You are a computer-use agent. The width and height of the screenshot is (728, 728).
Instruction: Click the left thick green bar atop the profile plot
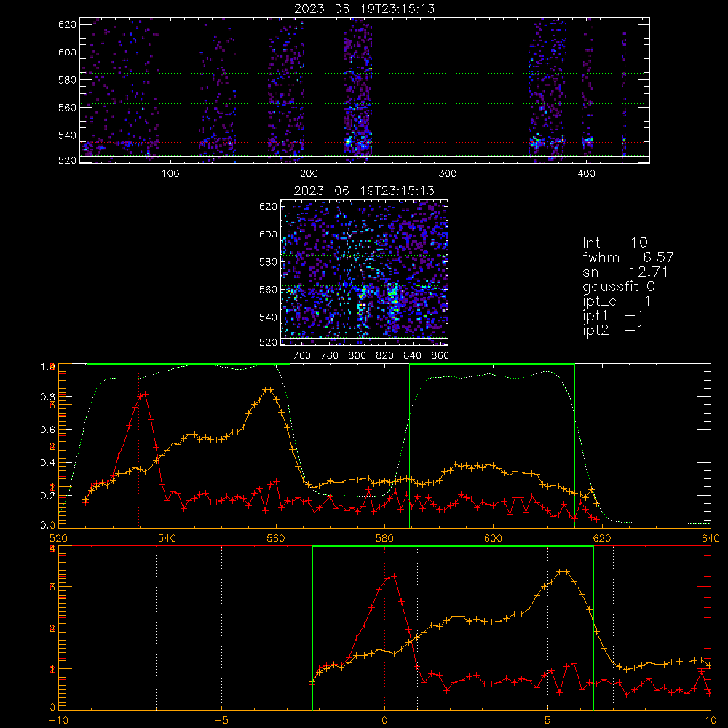[189, 364]
